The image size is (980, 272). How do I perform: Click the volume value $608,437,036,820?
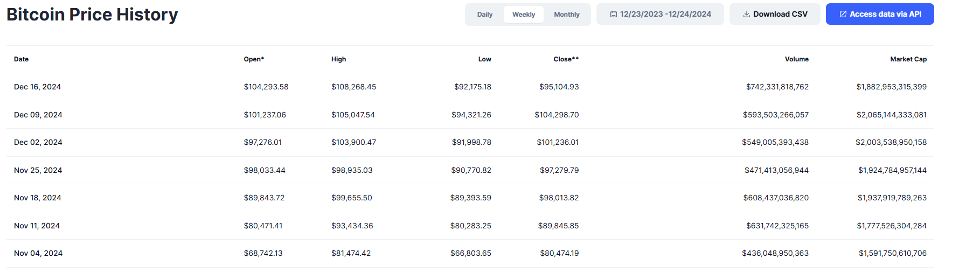coord(776,198)
